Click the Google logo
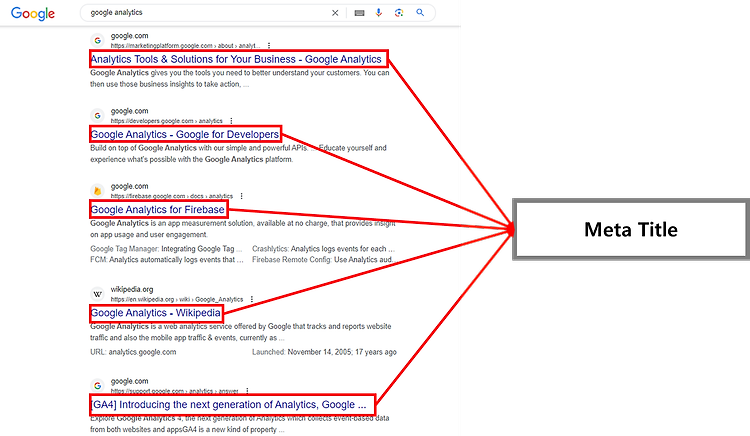This screenshot has height=436, width=750. 33,13
